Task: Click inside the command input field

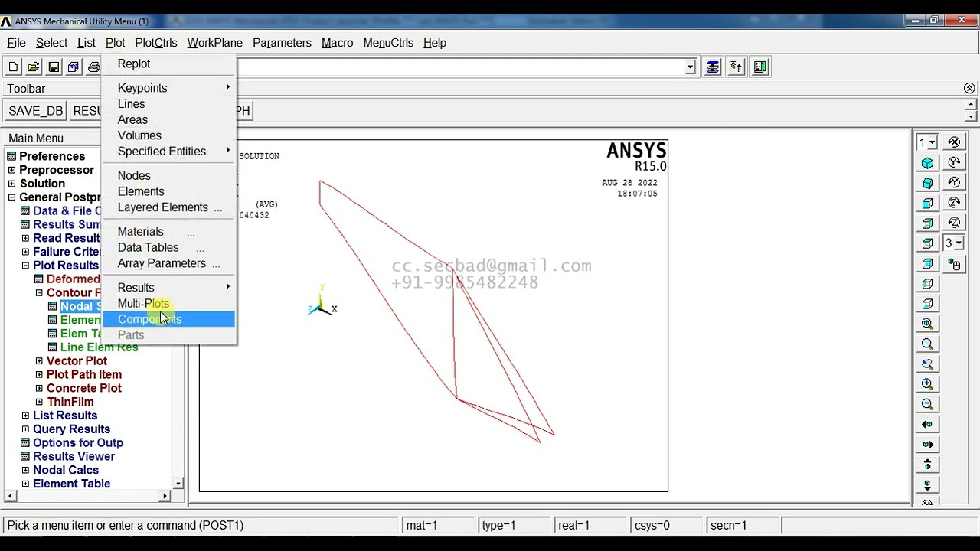Action: (x=459, y=67)
